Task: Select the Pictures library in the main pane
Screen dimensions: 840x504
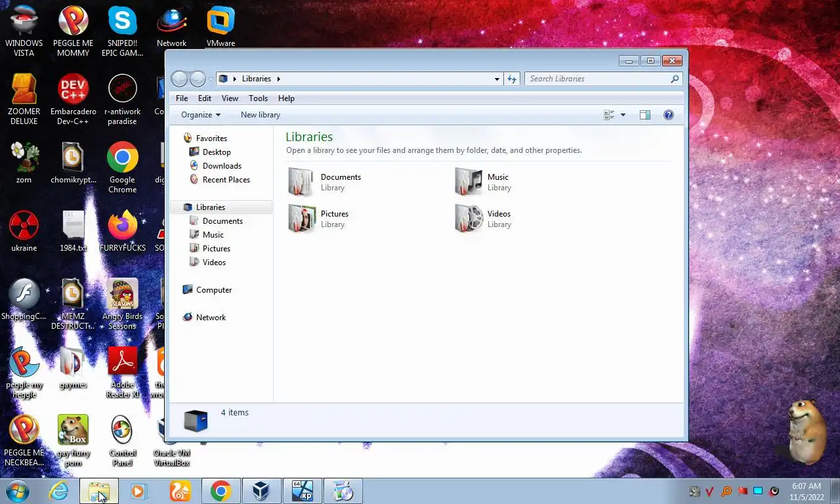Action: tap(319, 219)
